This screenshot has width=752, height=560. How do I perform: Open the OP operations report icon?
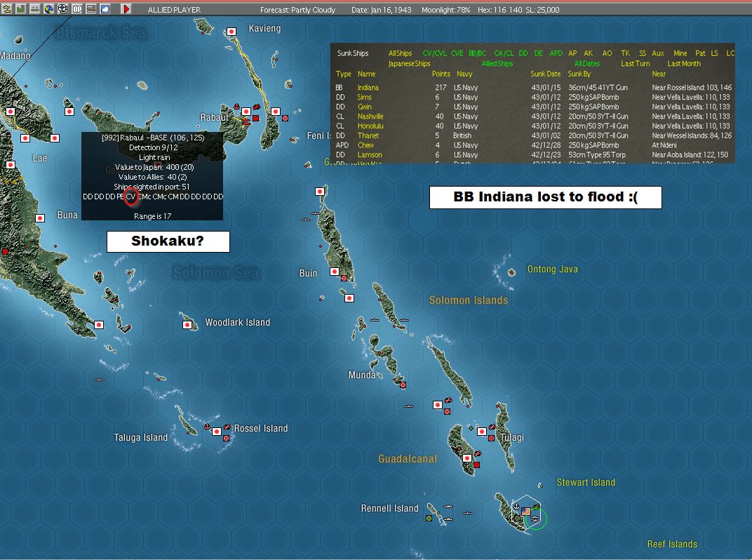click(x=76, y=8)
